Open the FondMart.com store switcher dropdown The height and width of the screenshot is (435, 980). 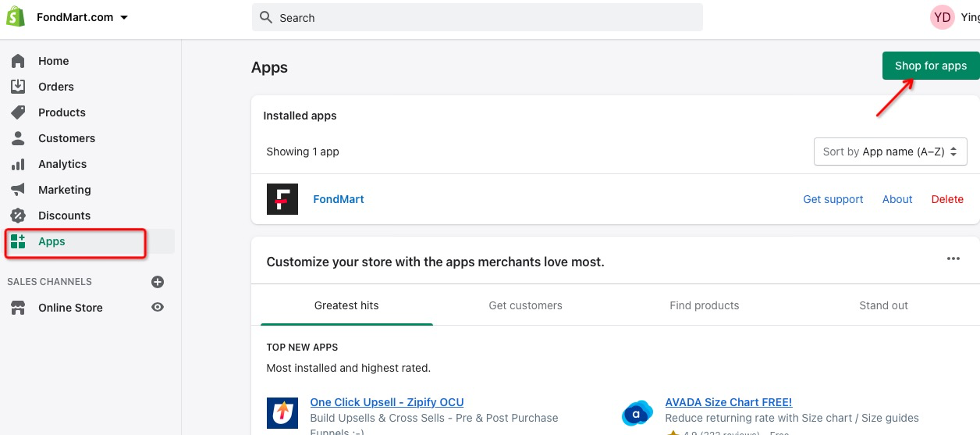click(83, 17)
